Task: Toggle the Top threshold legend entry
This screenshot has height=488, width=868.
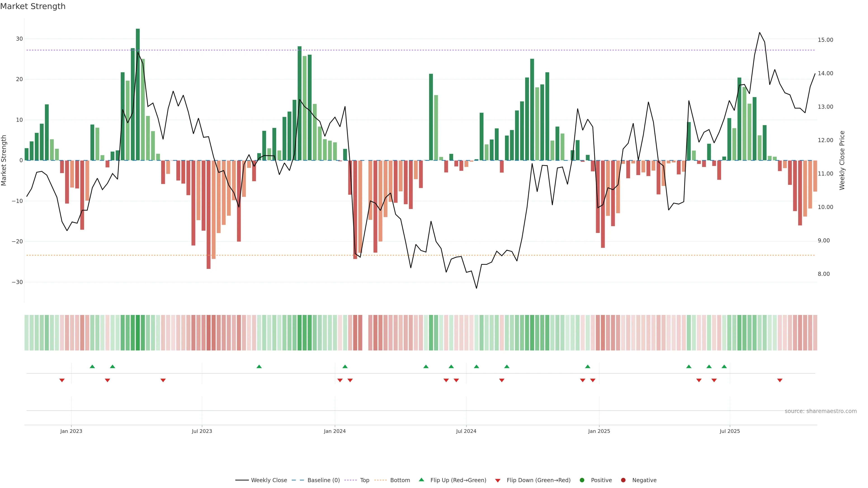Action: pyautogui.click(x=364, y=480)
